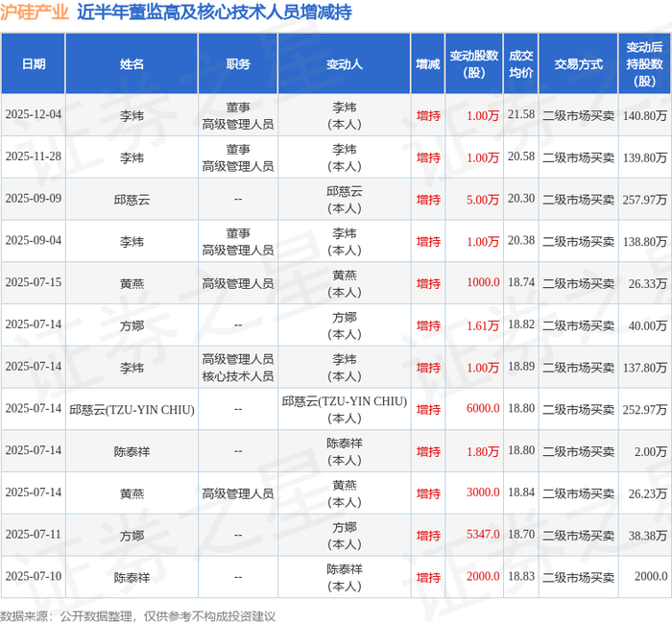This screenshot has height=624, width=672.
Task: Click the name 邱慈云 in the 2025-09-09 row
Action: tap(132, 200)
